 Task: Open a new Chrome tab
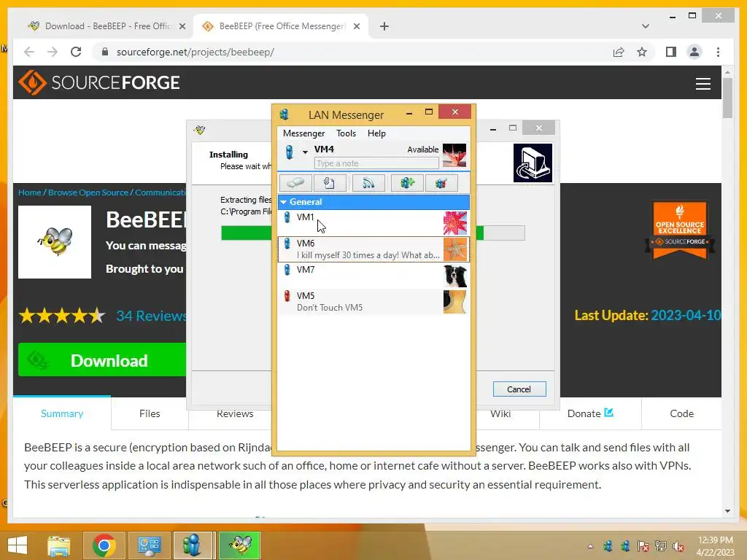[x=384, y=26]
